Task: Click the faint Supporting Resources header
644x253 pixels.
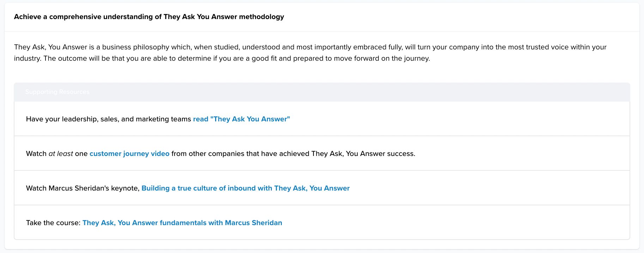Action: [x=57, y=92]
